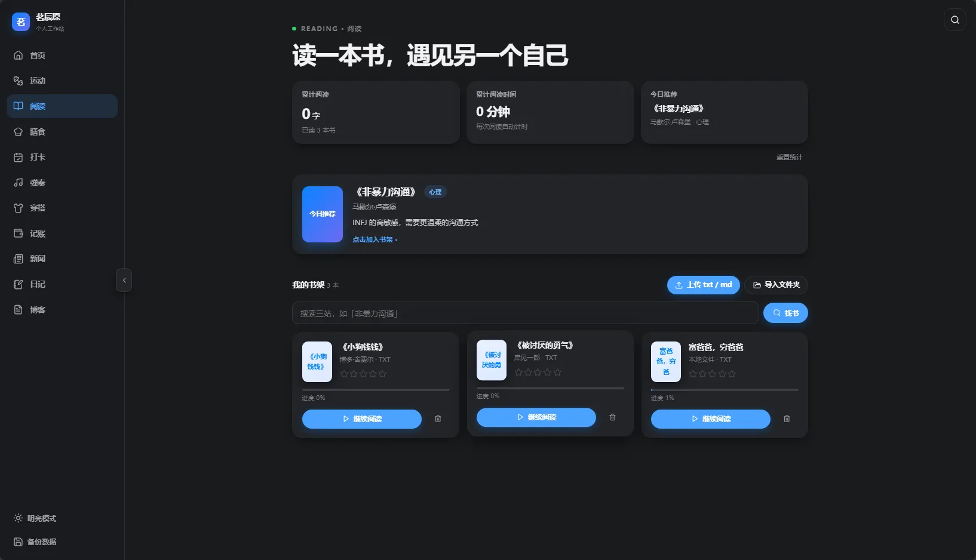Viewport: 976px width, 560px height.
Task: Click 备份数据 backup data
Action: click(35, 542)
